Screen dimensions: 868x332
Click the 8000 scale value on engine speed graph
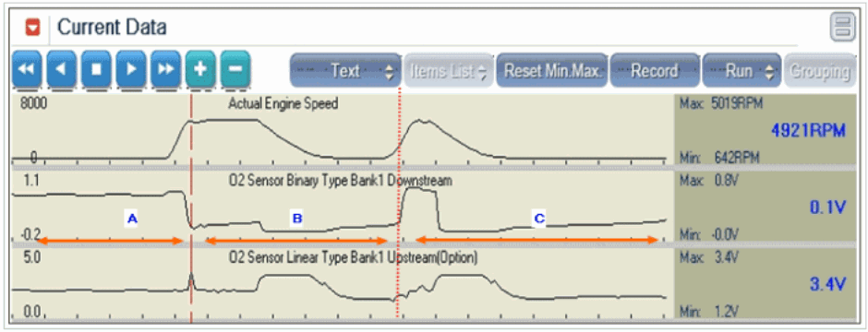coord(34,103)
